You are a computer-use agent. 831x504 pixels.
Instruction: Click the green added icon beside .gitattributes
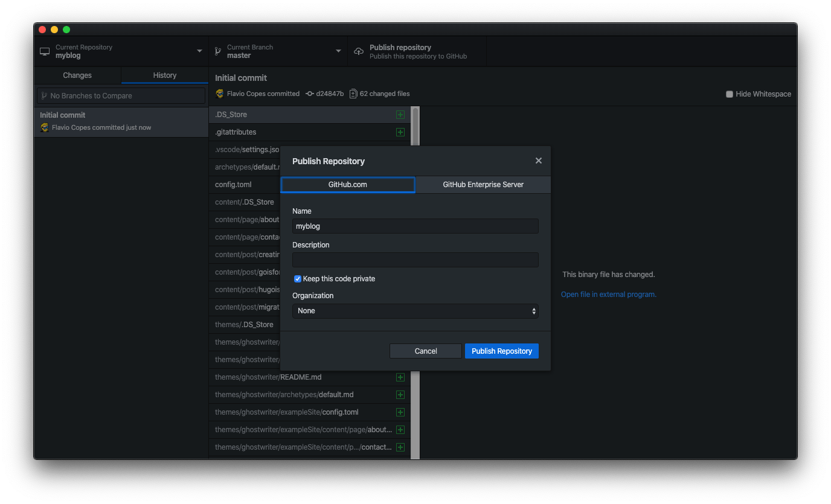click(400, 132)
